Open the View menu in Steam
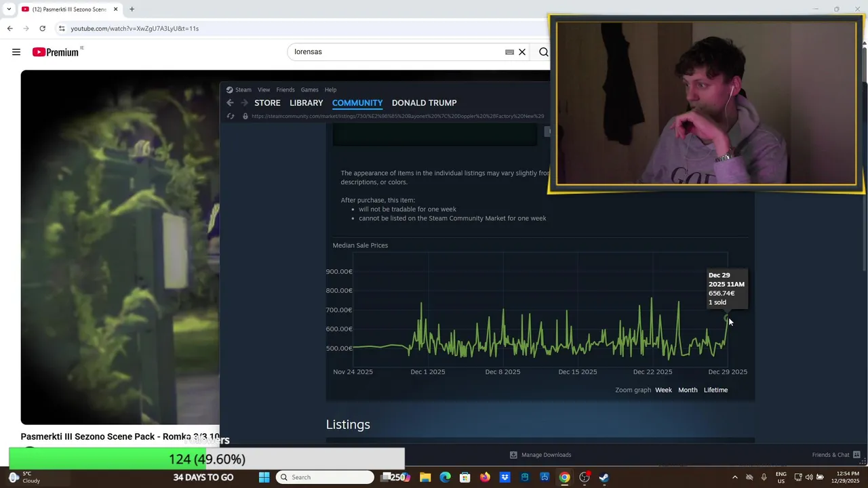The image size is (868, 488). tap(264, 89)
